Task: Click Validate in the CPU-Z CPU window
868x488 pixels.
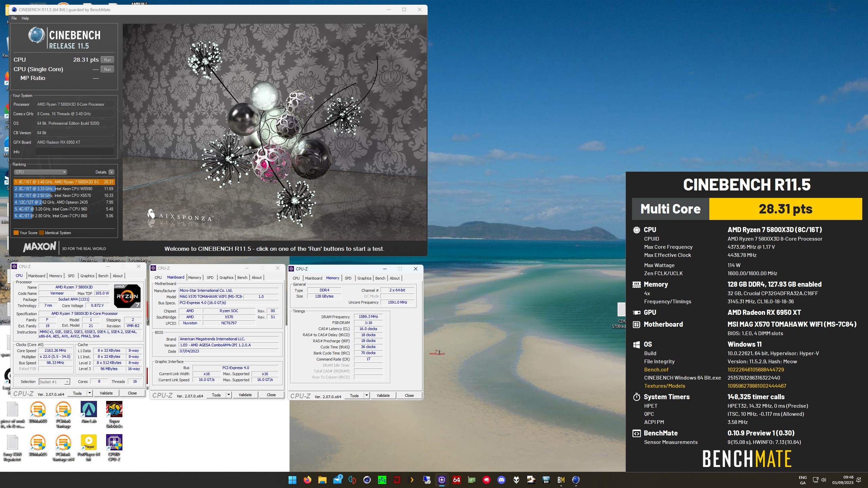Action: 106,393
